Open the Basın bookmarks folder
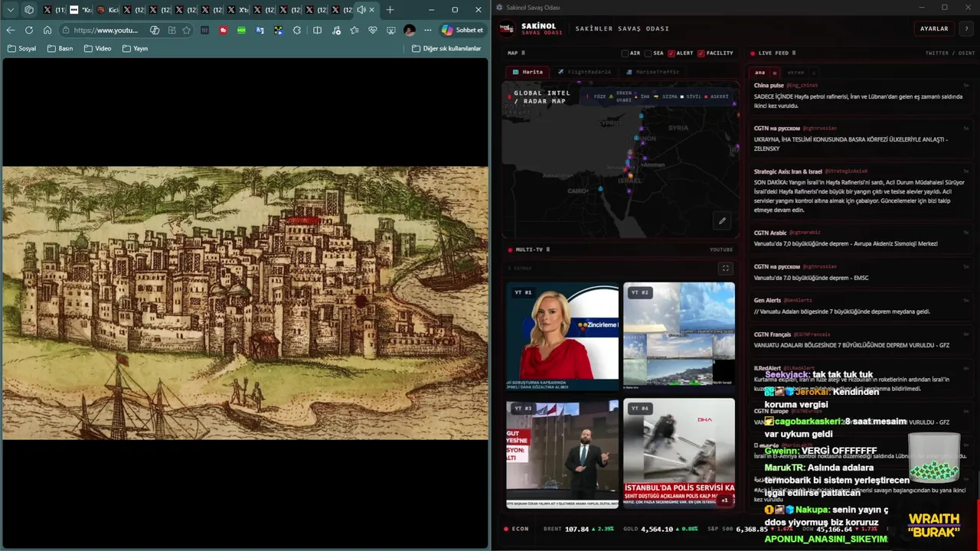The image size is (980, 551). [60, 48]
